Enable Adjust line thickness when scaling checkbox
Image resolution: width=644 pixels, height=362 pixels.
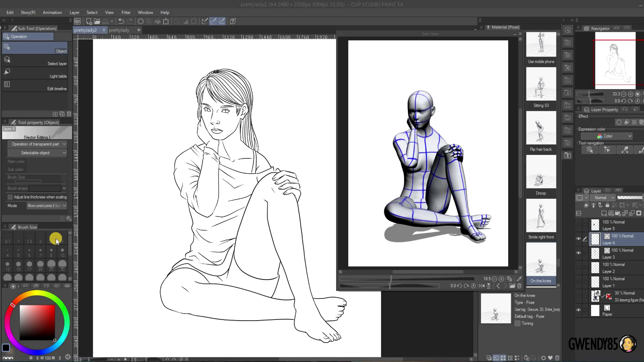pos(10,197)
